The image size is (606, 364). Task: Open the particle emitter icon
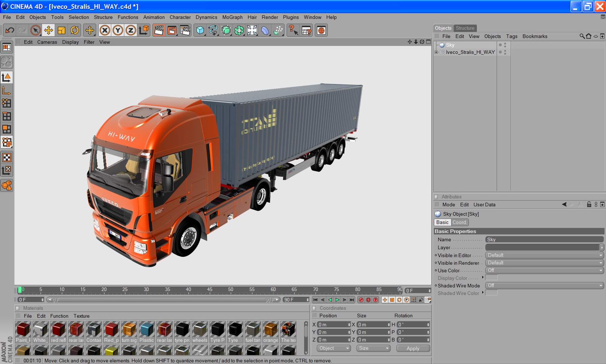(278, 30)
